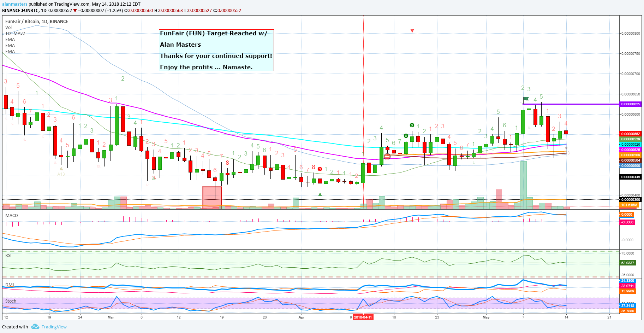Click the FunFair / Bitcoin chart title
The image size is (644, 333).
click(x=37, y=22)
